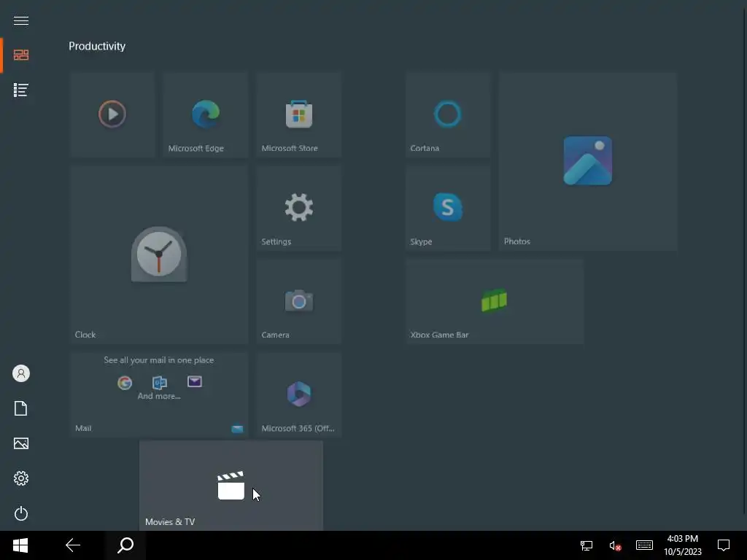747x560 pixels.
Task: Open the Settings gear in sidebar
Action: (x=21, y=478)
